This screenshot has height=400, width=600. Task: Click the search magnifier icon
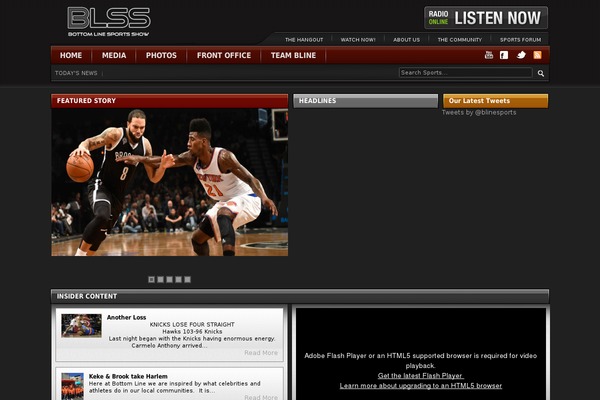tap(541, 73)
